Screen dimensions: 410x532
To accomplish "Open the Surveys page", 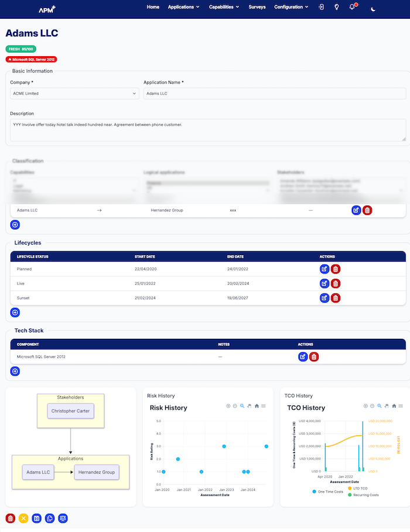I will tap(257, 7).
